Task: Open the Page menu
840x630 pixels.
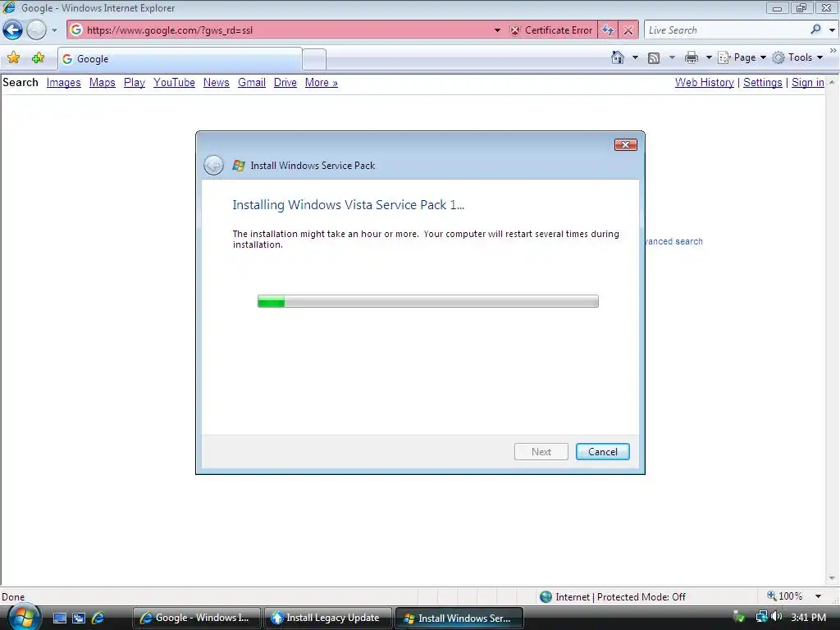Action: [742, 57]
